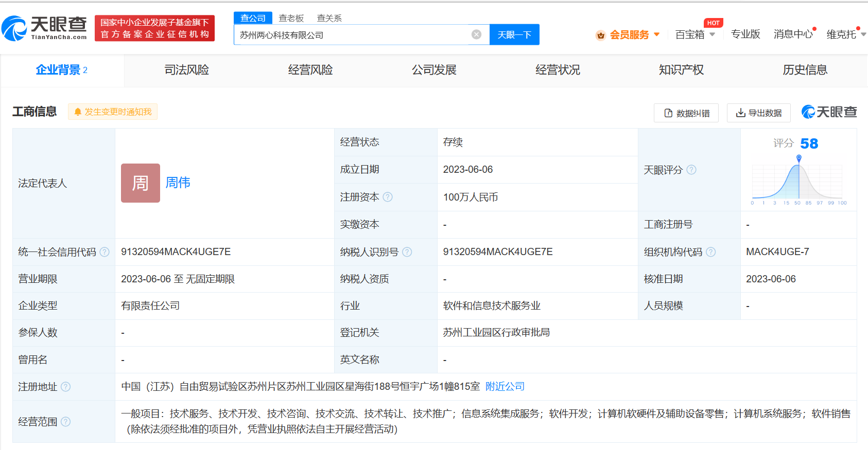Open help icon next to 经营范围
Image resolution: width=868 pixels, height=450 pixels.
[x=66, y=422]
